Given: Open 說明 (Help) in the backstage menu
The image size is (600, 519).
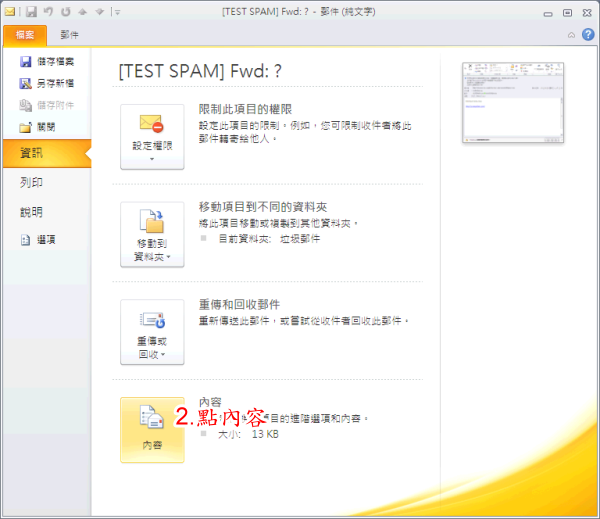Looking at the screenshot, I should coord(31,212).
